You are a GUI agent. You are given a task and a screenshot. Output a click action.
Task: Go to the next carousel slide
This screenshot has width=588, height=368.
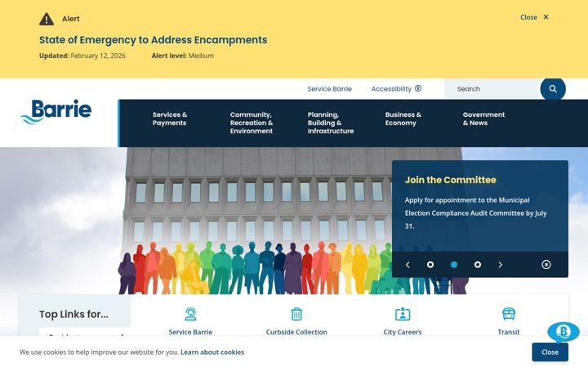[501, 264]
